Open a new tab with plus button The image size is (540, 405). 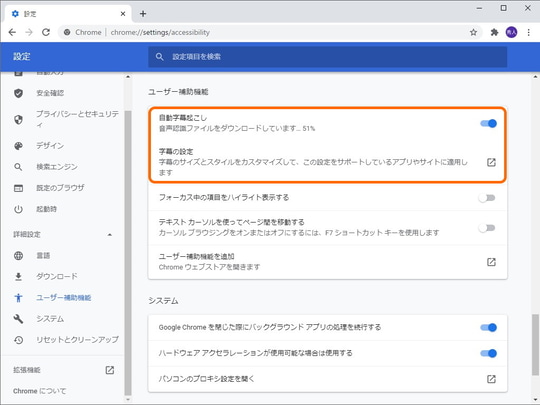click(x=143, y=14)
